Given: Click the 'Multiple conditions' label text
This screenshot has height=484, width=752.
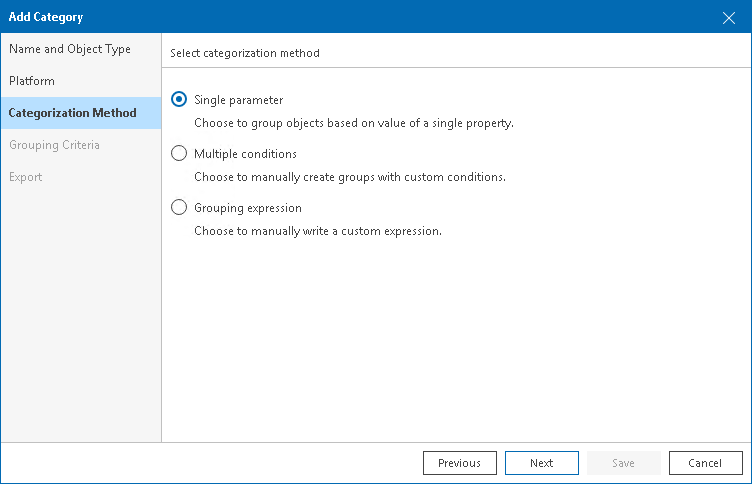Looking at the screenshot, I should 245,154.
